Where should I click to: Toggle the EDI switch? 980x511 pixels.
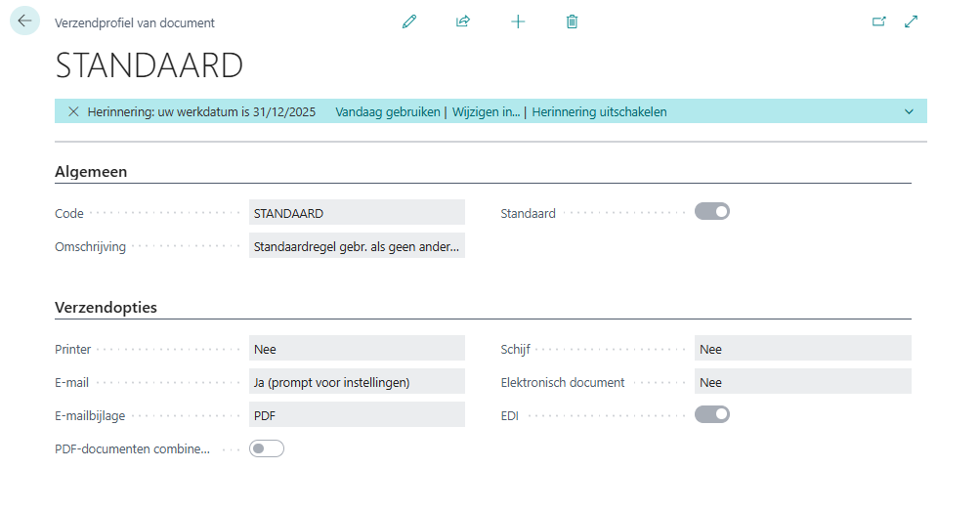(711, 414)
